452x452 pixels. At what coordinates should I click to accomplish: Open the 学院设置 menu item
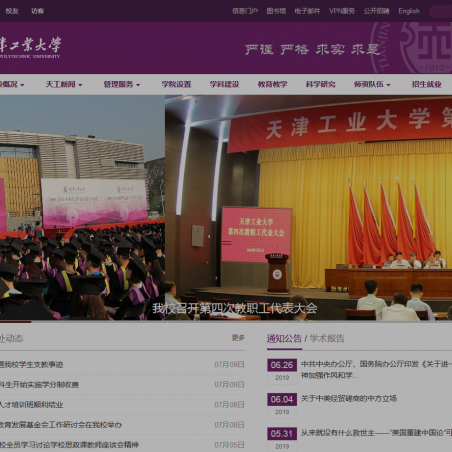tap(176, 84)
